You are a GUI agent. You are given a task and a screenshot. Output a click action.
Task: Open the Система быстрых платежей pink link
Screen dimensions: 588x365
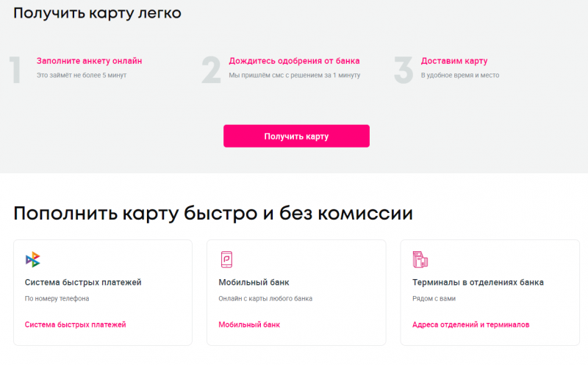click(x=75, y=325)
